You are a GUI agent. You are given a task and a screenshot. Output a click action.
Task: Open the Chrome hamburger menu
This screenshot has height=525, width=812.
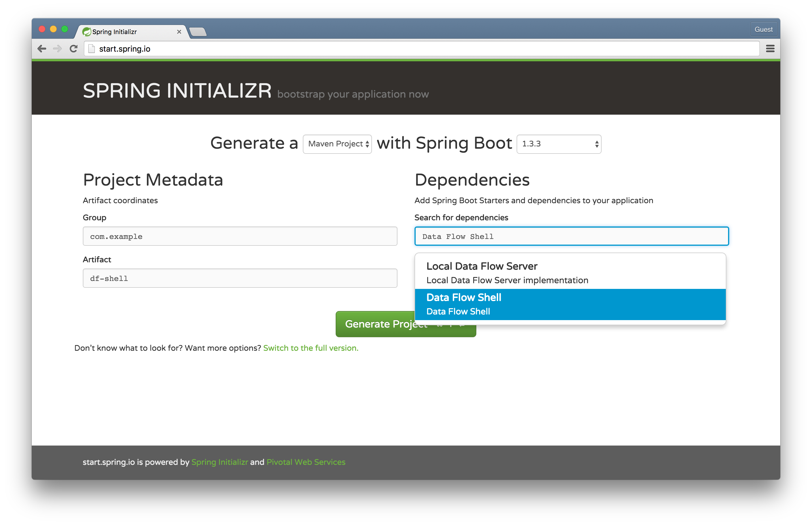(770, 49)
